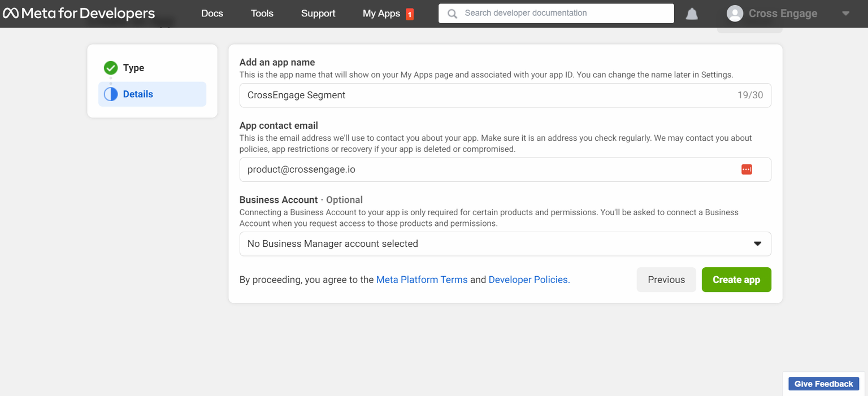Viewport: 868px width, 396px height.
Task: Click the Give Feedback button
Action: 824,384
